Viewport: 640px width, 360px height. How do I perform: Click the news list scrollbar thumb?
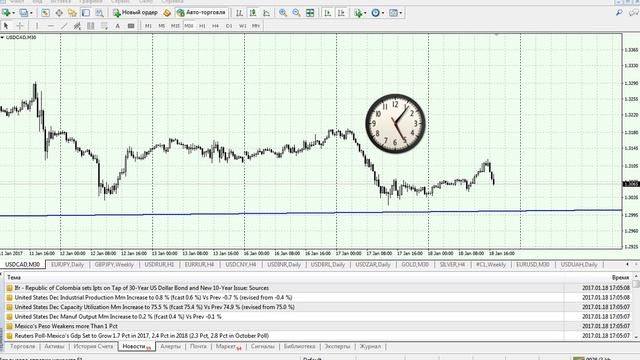636,284
